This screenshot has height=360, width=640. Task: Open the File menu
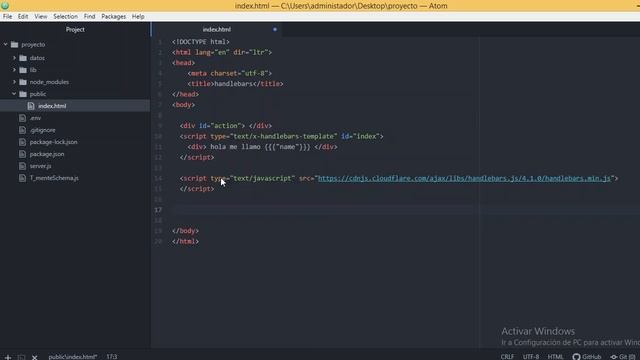7,16
